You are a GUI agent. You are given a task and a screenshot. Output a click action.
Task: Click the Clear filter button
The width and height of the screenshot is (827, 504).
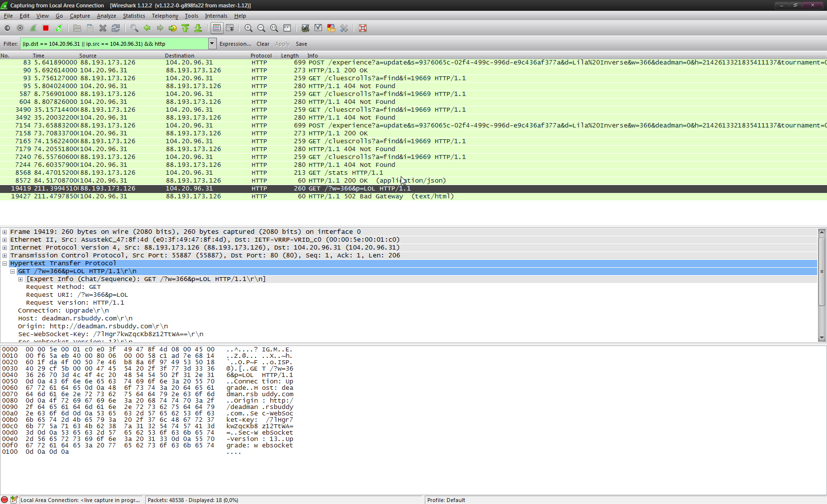[x=263, y=44]
